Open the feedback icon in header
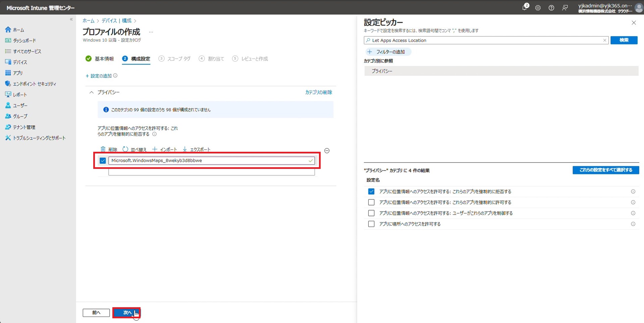 (x=565, y=8)
